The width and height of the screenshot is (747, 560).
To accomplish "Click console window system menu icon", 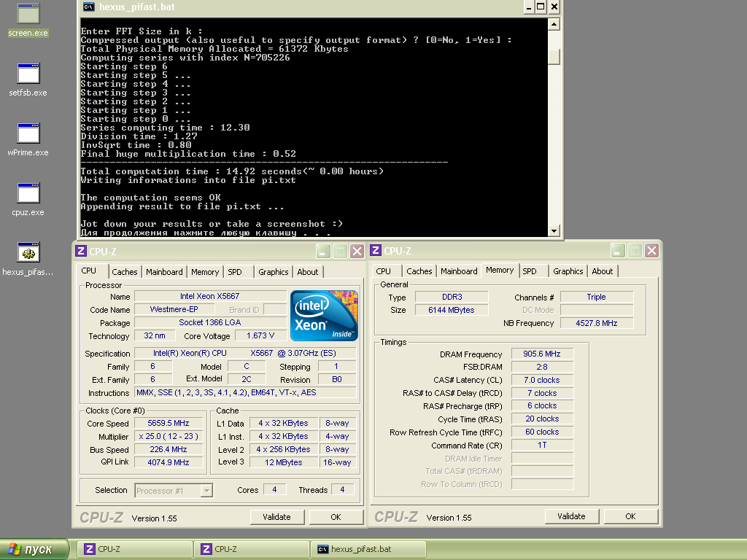I will pos(88,7).
